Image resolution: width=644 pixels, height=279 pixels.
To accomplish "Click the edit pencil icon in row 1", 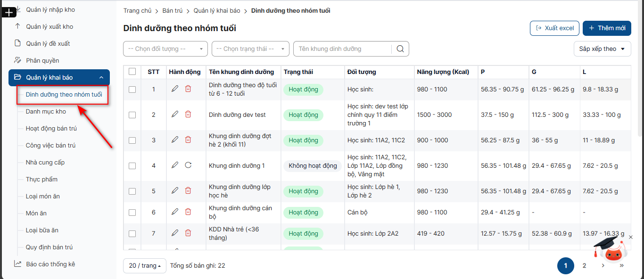I will pyautogui.click(x=175, y=89).
